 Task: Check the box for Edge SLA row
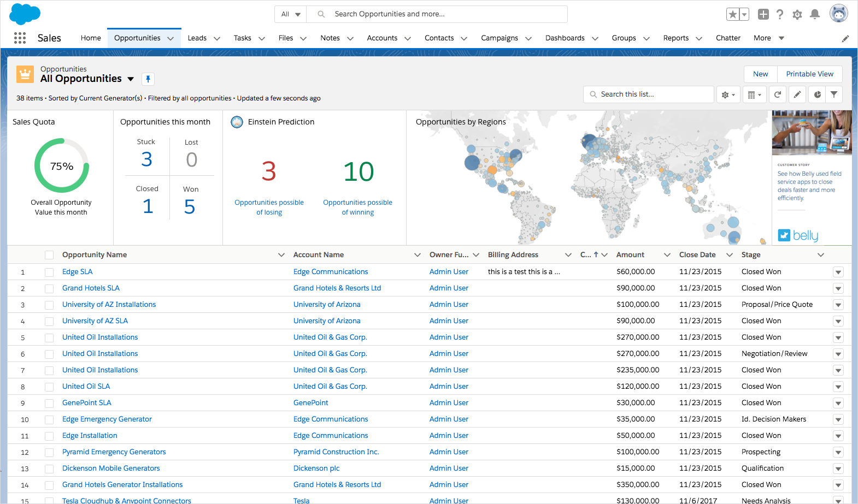coord(49,272)
